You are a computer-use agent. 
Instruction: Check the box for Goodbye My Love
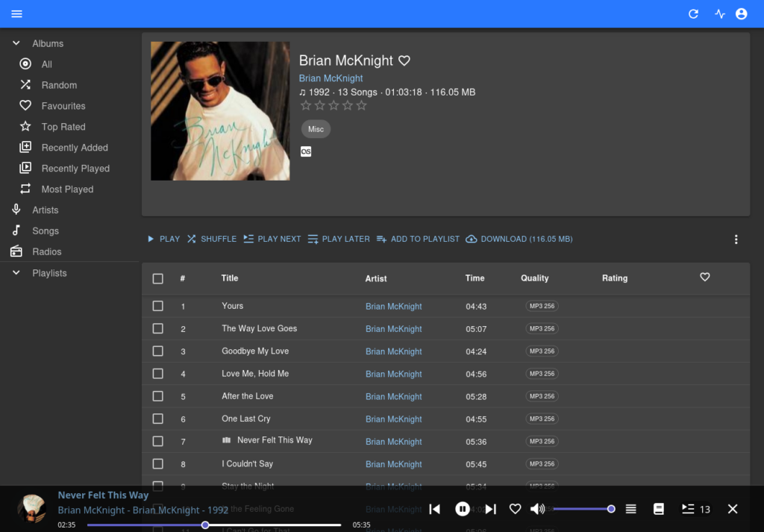click(158, 351)
